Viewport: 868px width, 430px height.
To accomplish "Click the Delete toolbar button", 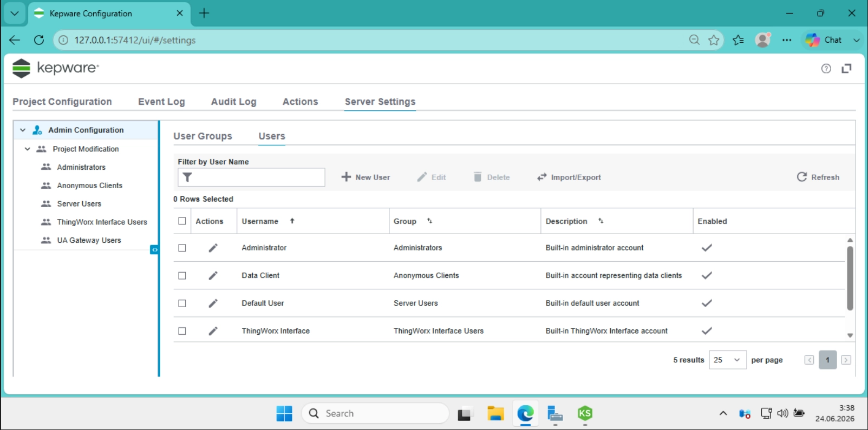I will (492, 177).
